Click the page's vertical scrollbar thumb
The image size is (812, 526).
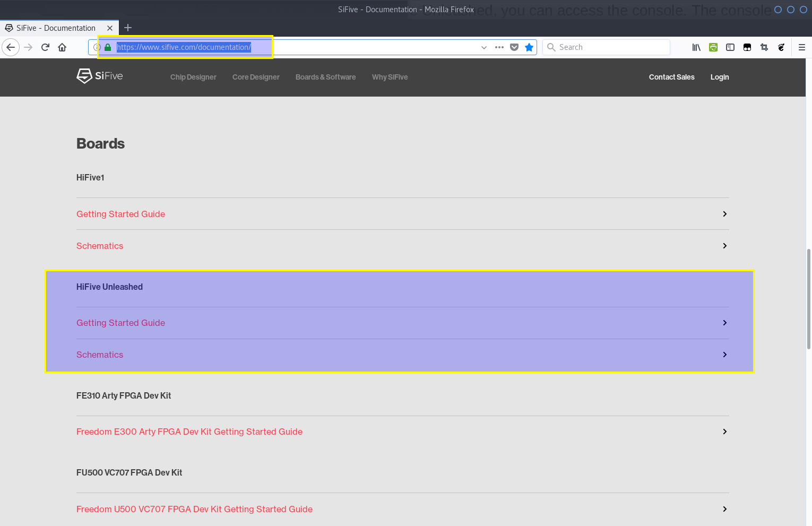pos(809,298)
